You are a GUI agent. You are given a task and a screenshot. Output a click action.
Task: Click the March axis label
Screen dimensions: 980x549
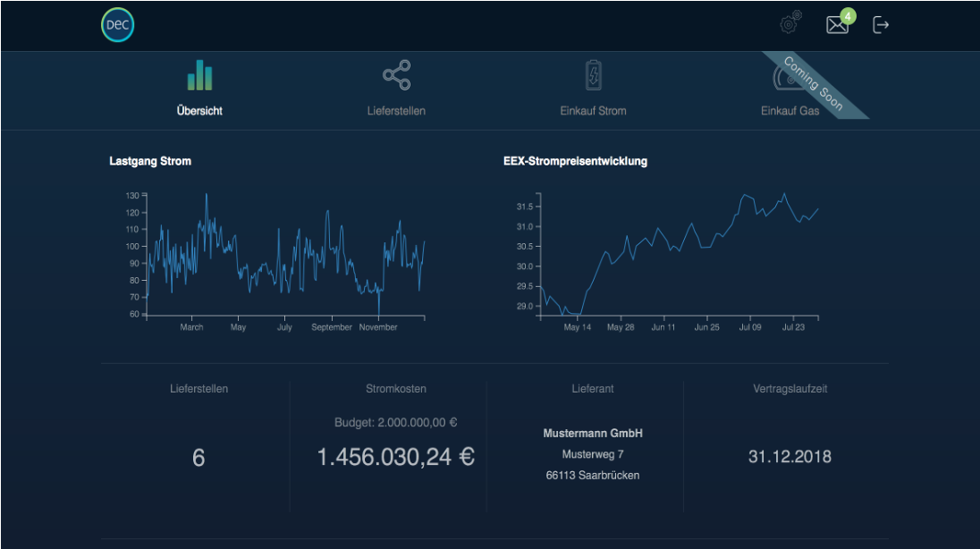[x=191, y=327]
